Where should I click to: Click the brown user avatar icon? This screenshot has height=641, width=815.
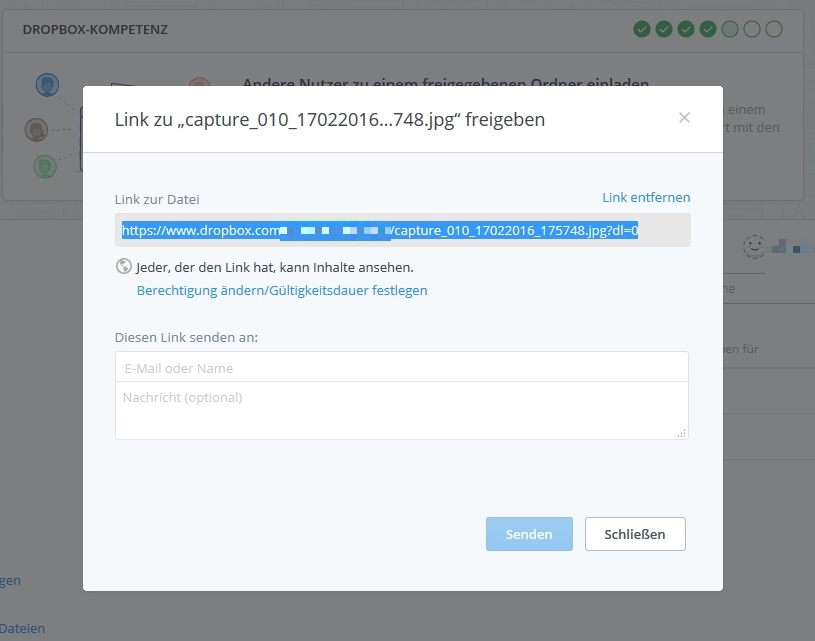pos(37,130)
